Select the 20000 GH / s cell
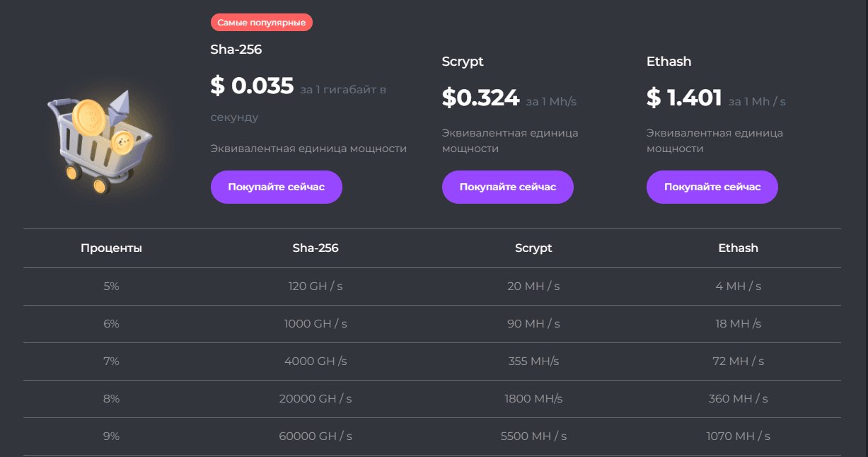 pyautogui.click(x=316, y=399)
